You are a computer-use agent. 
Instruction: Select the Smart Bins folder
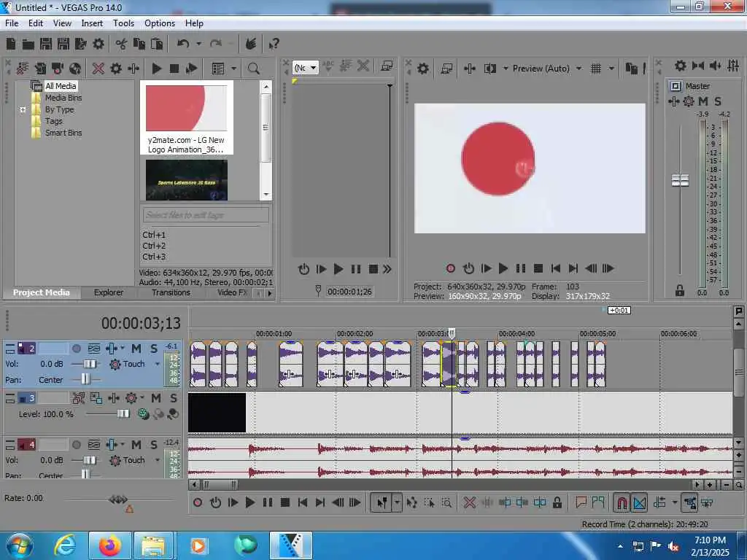(63, 133)
